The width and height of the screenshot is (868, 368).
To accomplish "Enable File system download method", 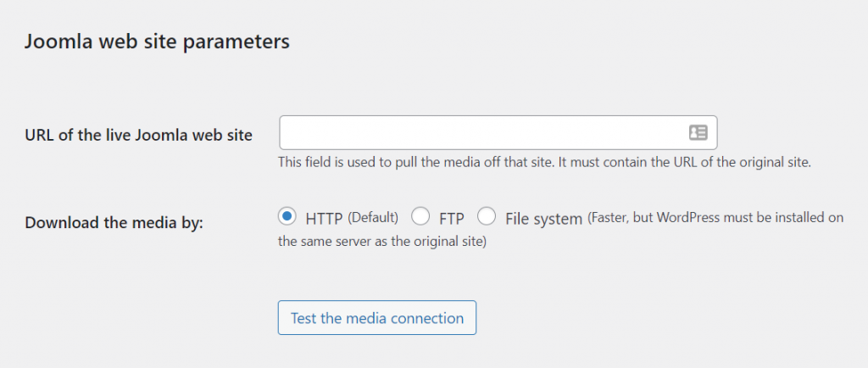I will (x=487, y=217).
